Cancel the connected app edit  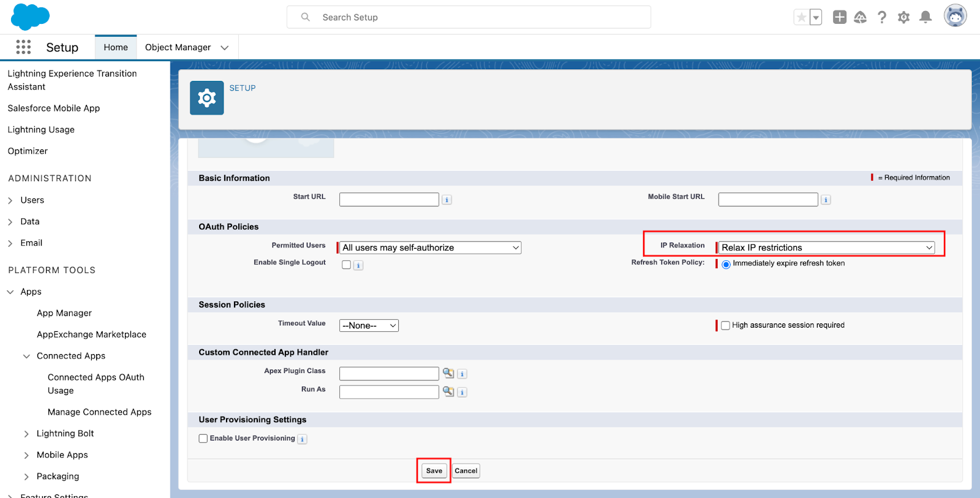(466, 470)
